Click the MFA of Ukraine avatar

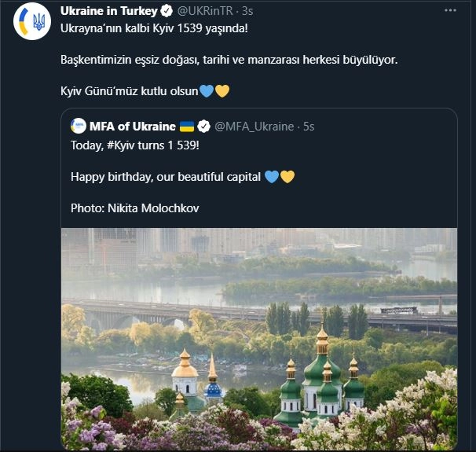pyautogui.click(x=79, y=126)
